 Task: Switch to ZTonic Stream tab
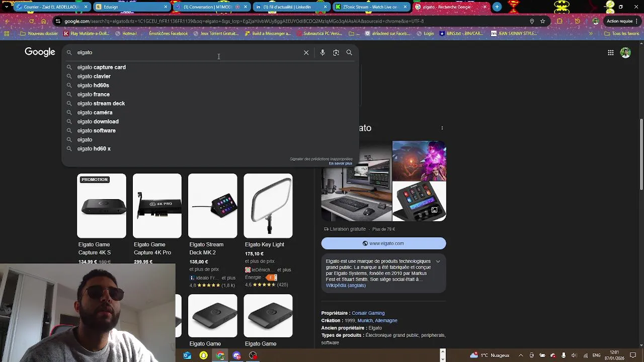coord(371,7)
